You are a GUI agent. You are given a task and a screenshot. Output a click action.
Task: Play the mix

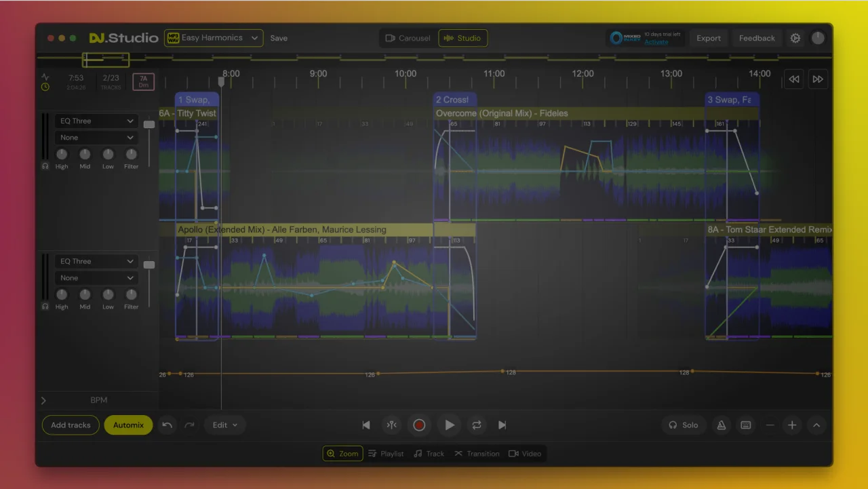449,425
